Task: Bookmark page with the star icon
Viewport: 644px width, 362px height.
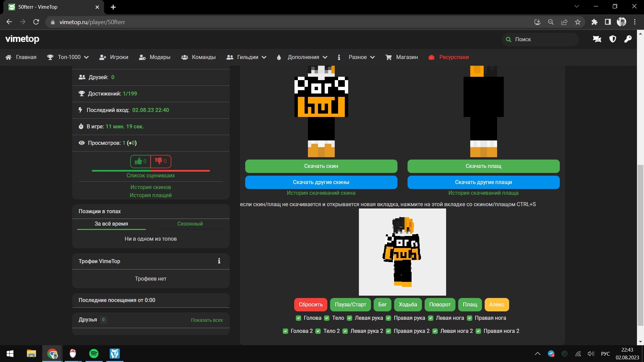Action: pyautogui.click(x=578, y=22)
